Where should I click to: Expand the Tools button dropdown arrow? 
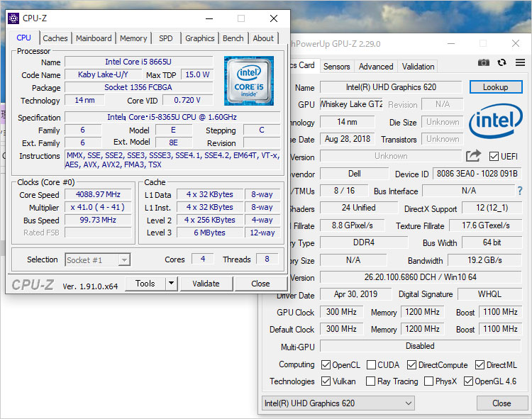pos(172,284)
